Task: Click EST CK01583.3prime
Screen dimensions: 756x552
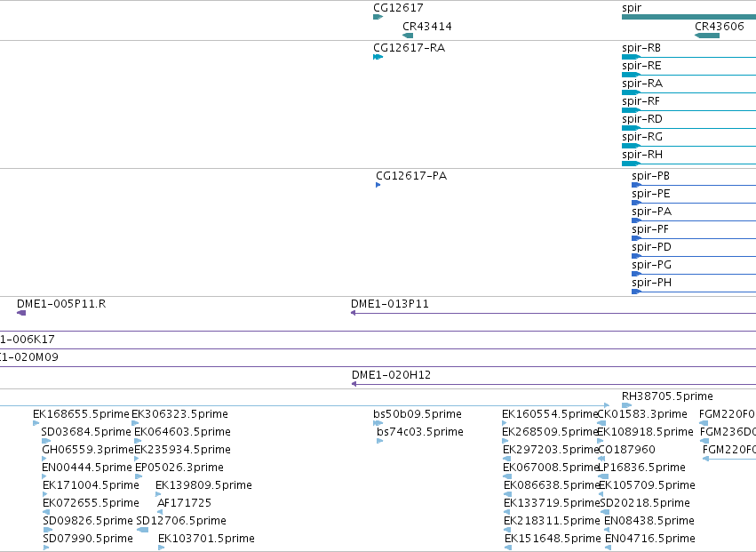Action: [x=642, y=414]
